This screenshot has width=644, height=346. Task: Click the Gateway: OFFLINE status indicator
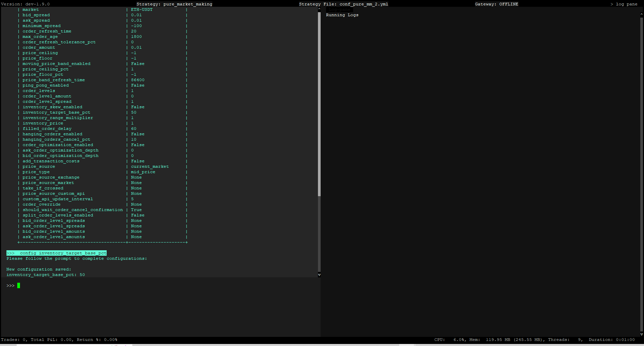(x=497, y=4)
